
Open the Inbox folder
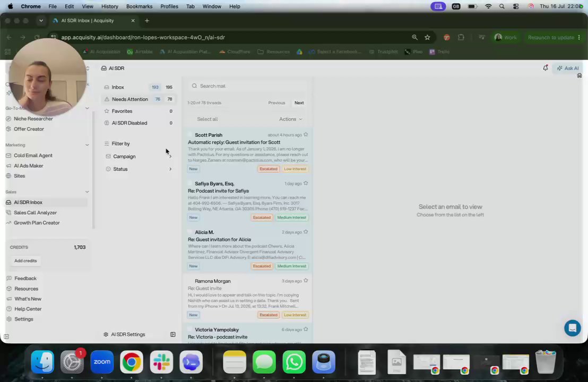tap(139, 87)
